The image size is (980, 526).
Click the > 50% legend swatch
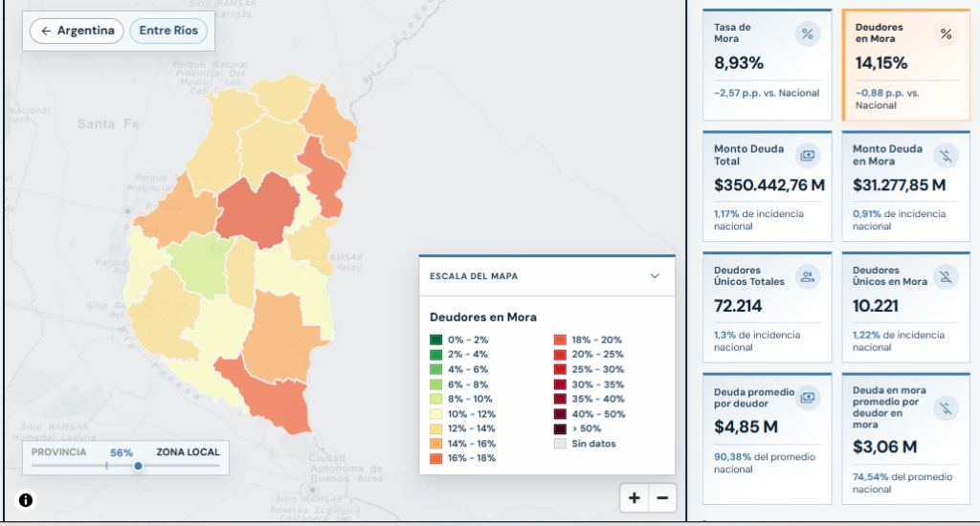[x=560, y=428]
